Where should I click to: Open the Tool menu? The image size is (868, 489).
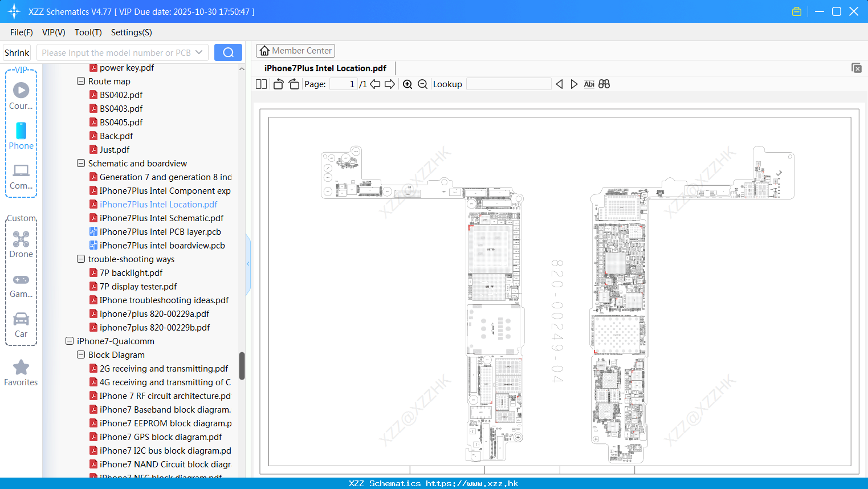coord(88,32)
